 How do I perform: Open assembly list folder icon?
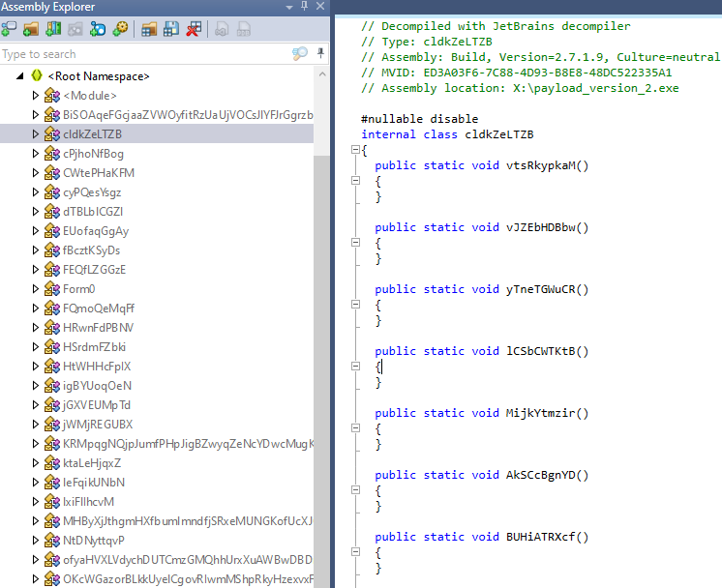149,29
